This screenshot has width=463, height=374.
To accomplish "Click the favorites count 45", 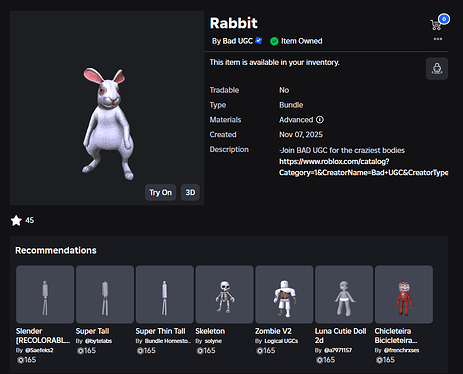I will (x=30, y=220).
